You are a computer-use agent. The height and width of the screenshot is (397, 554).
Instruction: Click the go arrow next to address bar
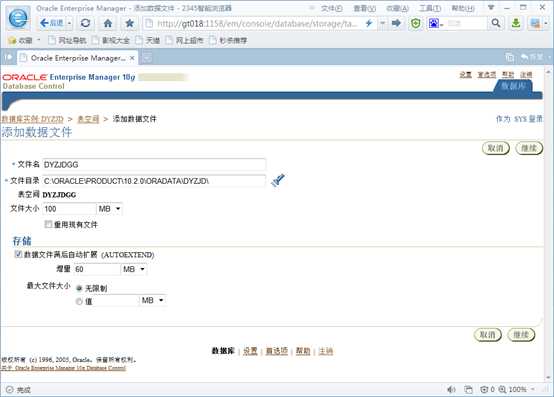pyautogui.click(x=396, y=23)
